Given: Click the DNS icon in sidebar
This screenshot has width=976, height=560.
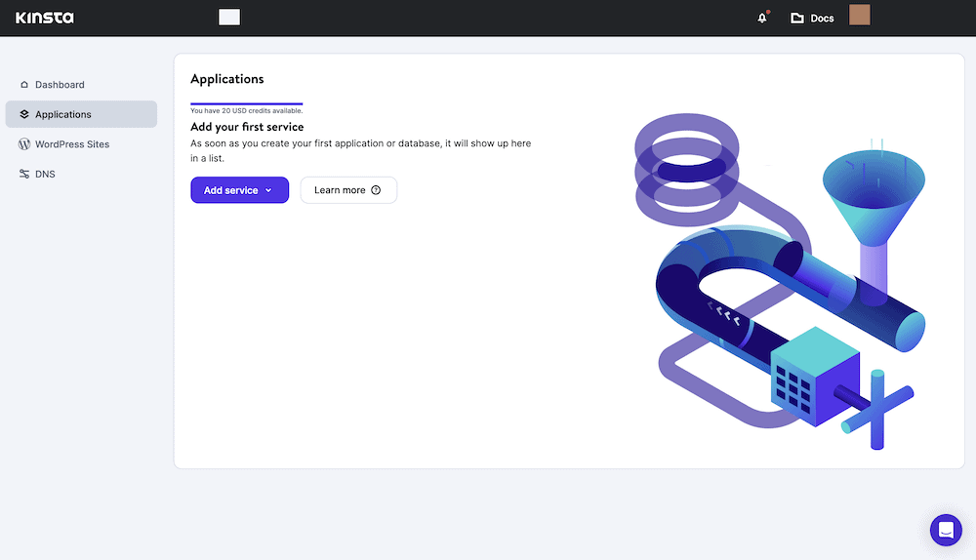Looking at the screenshot, I should click(x=24, y=175).
